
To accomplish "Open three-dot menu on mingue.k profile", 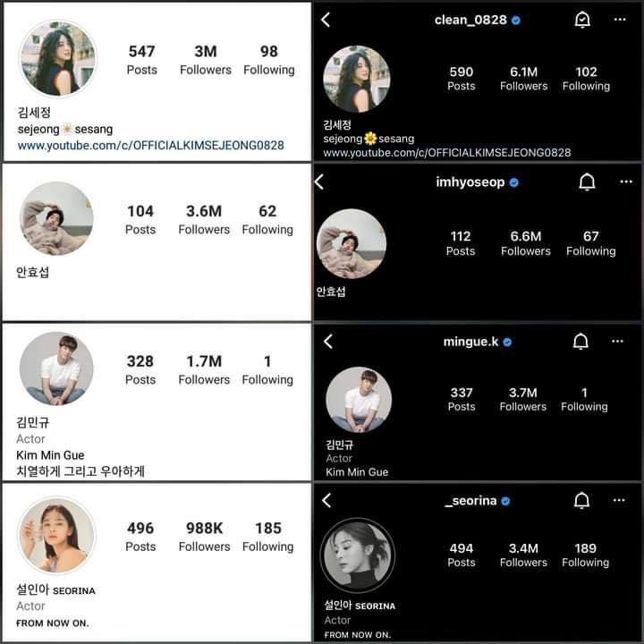I will pyautogui.click(x=617, y=342).
